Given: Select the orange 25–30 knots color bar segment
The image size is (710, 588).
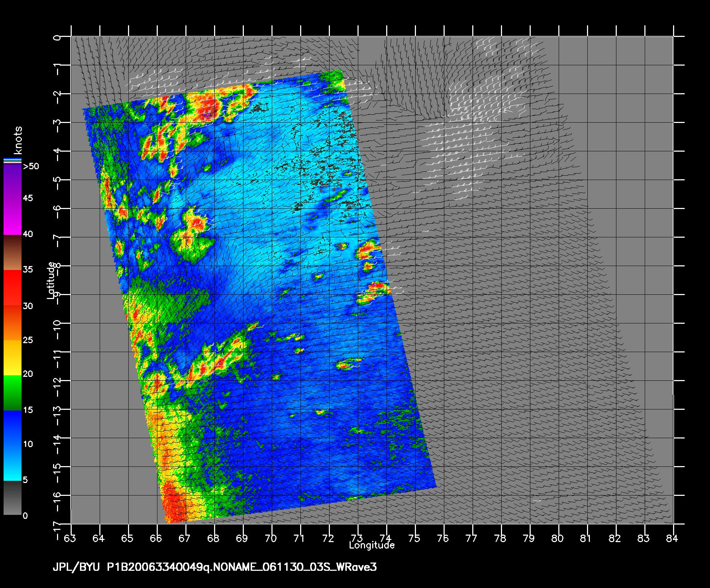Looking at the screenshot, I should (x=13, y=323).
